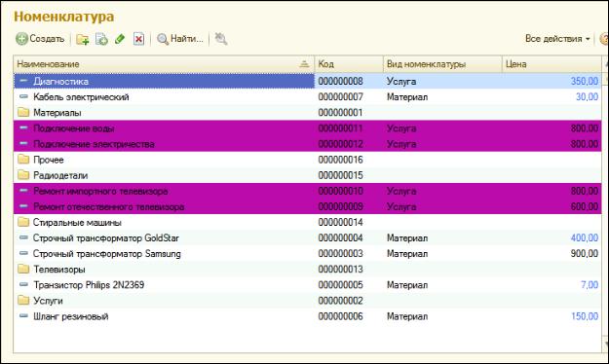The width and height of the screenshot is (609, 364).
Task: Click the magnifier icon on Найти
Action: tap(163, 39)
